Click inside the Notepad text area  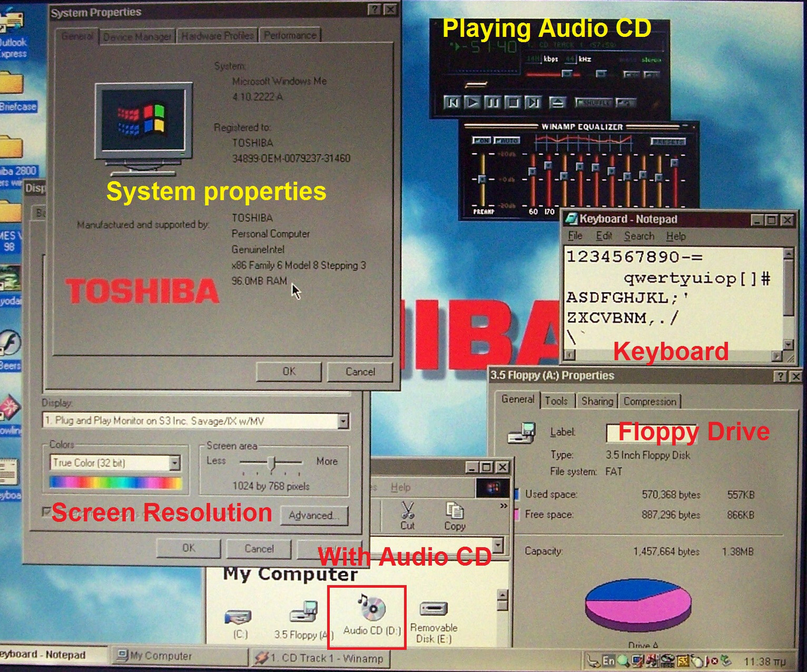pyautogui.click(x=673, y=298)
